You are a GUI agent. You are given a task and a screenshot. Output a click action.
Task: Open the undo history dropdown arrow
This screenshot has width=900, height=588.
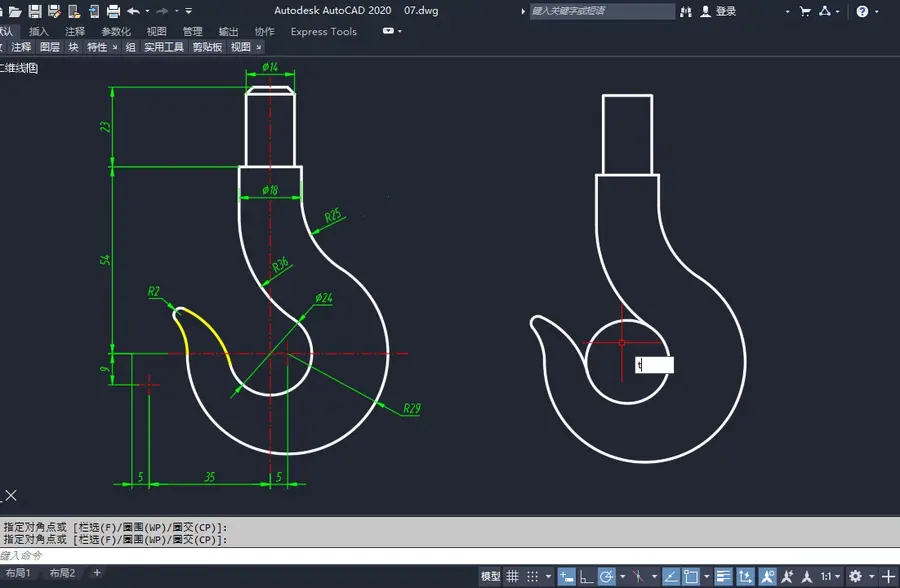(x=148, y=11)
